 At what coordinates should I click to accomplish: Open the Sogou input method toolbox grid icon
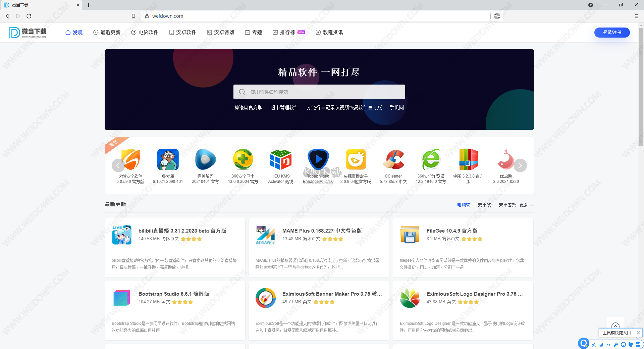638,344
